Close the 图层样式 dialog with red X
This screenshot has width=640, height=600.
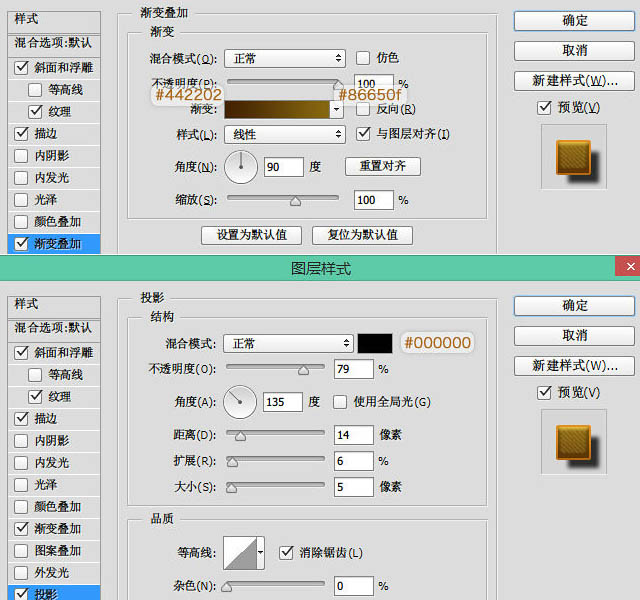click(629, 267)
